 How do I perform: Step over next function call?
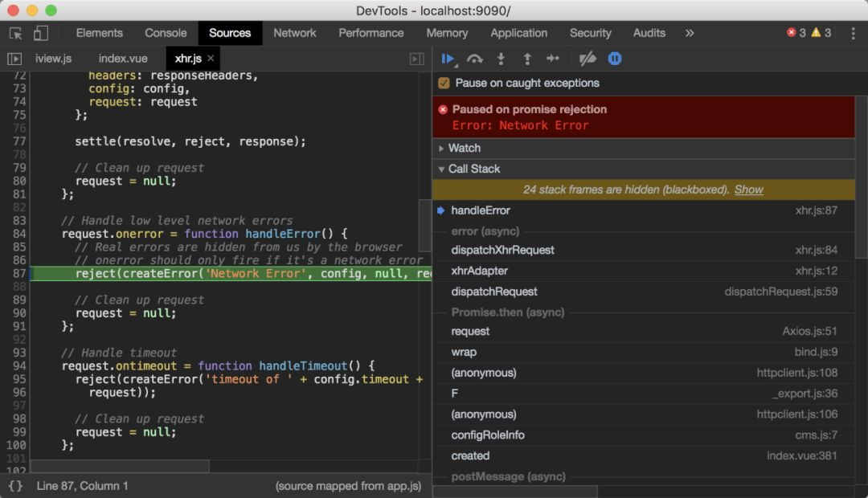click(475, 59)
